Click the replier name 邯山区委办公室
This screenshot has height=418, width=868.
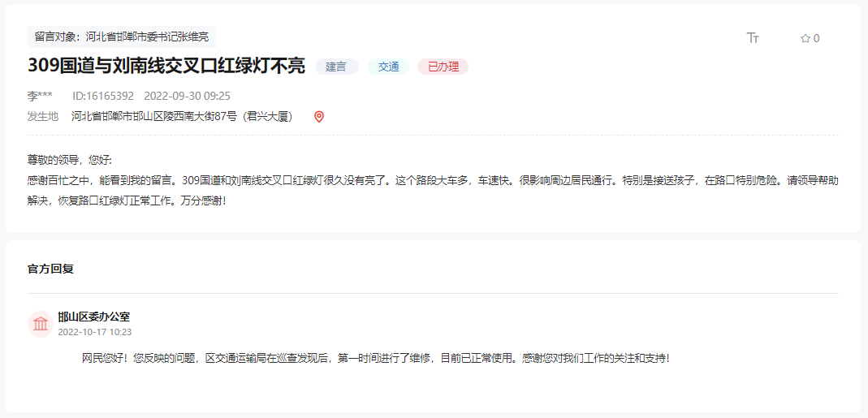pyautogui.click(x=94, y=317)
